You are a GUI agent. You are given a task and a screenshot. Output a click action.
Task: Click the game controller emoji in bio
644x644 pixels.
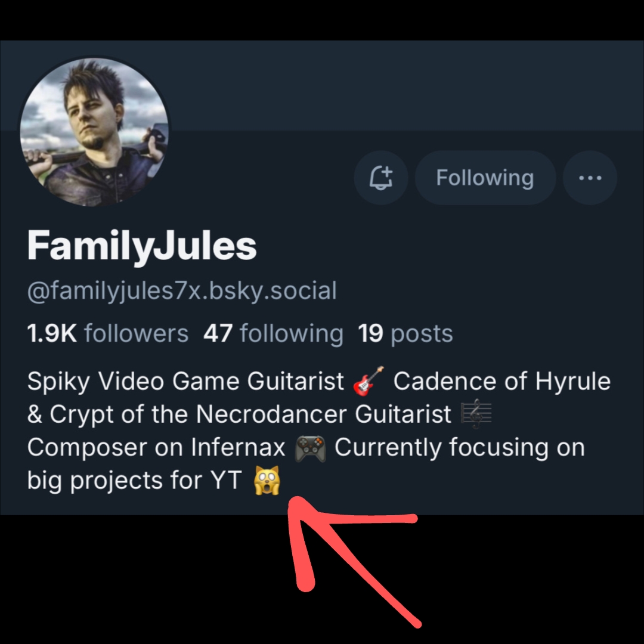[x=310, y=448]
